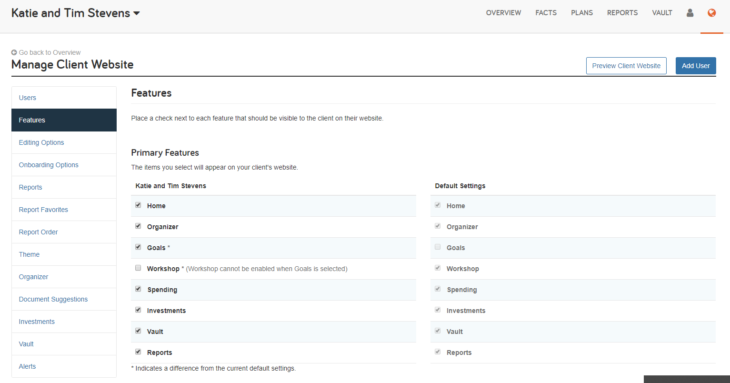Click the Default Settings Goals checkbox
This screenshot has height=383, width=730.
438,247
